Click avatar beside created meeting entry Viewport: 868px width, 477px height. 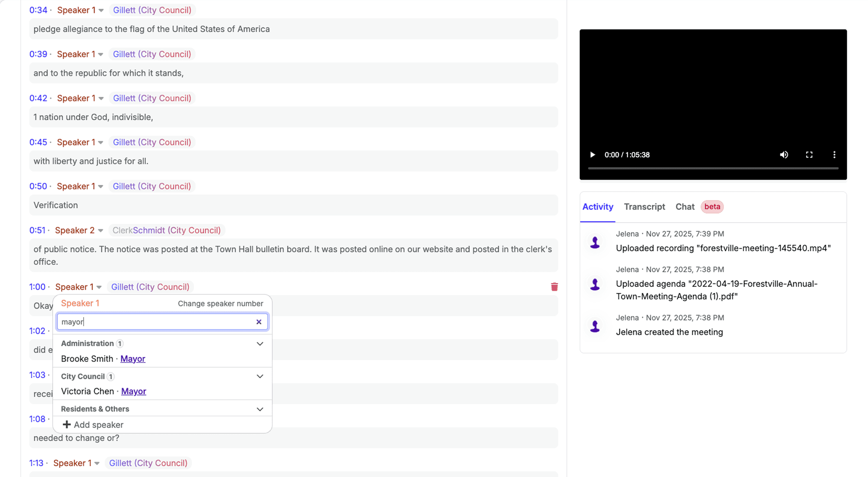(595, 326)
